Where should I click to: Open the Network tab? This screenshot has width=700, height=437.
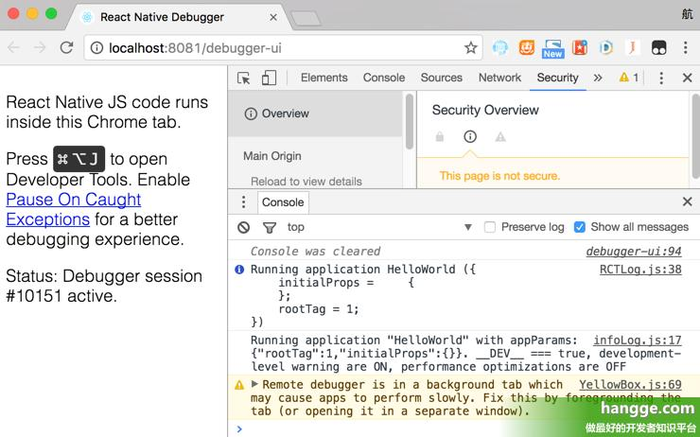500,78
